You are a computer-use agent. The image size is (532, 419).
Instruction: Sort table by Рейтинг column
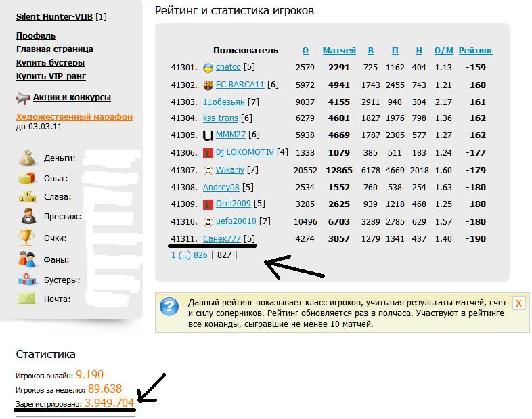click(x=476, y=51)
